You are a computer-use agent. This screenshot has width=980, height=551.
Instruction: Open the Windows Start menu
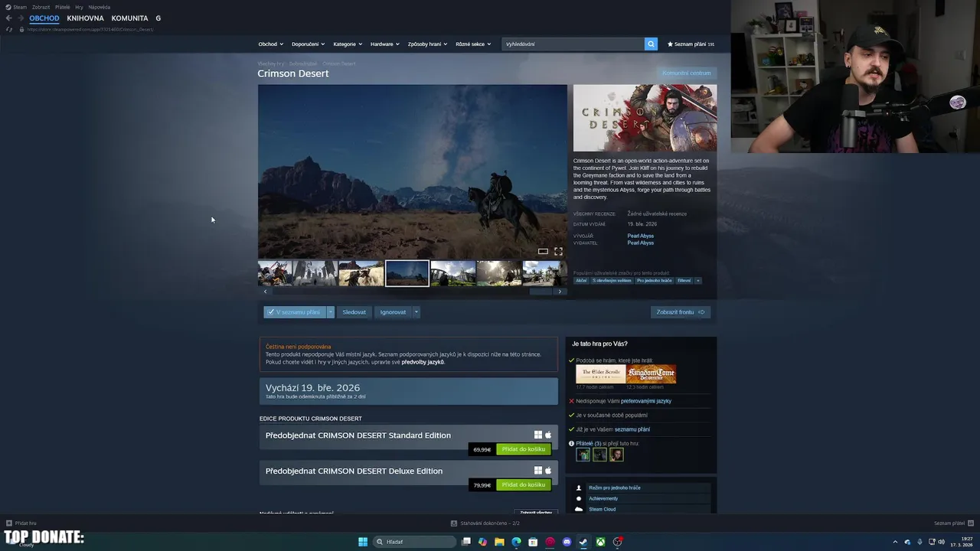point(363,542)
